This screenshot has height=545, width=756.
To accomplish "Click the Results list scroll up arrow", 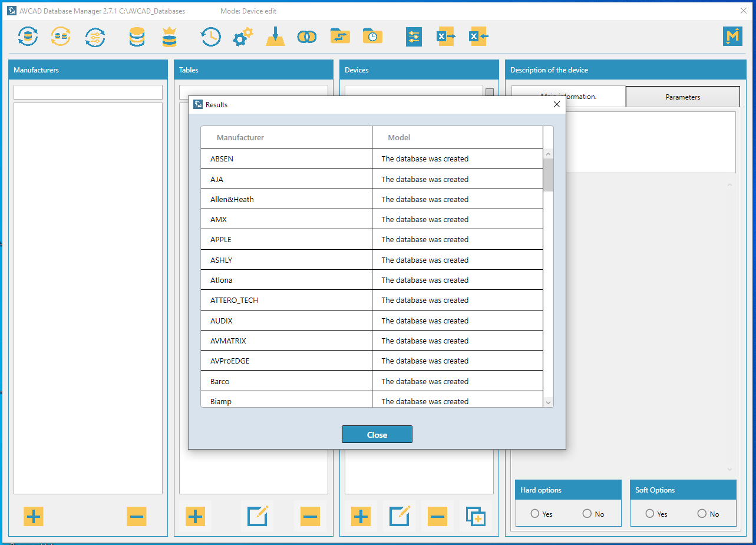I will (548, 154).
